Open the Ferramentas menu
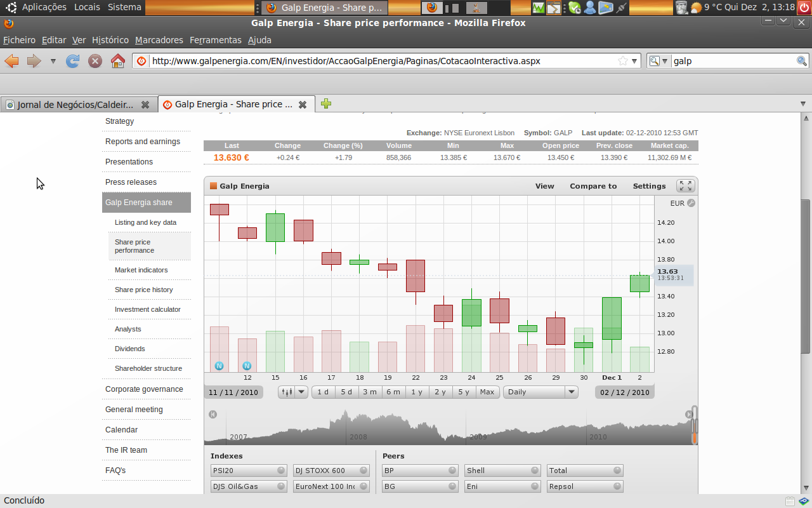Screen dimensions: 812x508 pos(216,40)
